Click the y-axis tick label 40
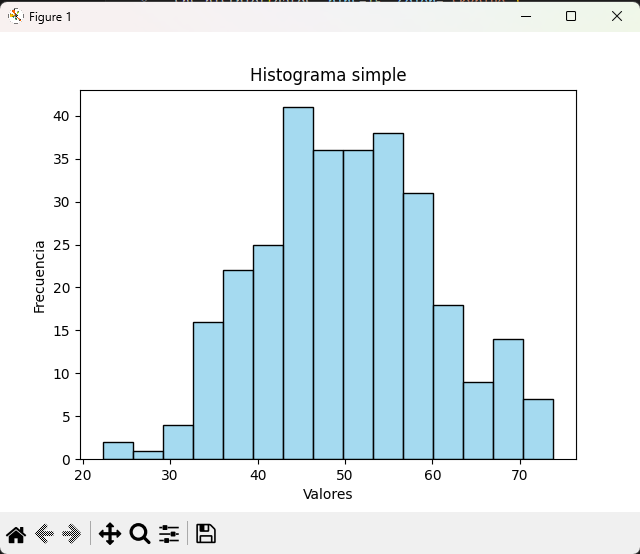Screen dimensions: 640x554 pyautogui.click(x=61, y=116)
